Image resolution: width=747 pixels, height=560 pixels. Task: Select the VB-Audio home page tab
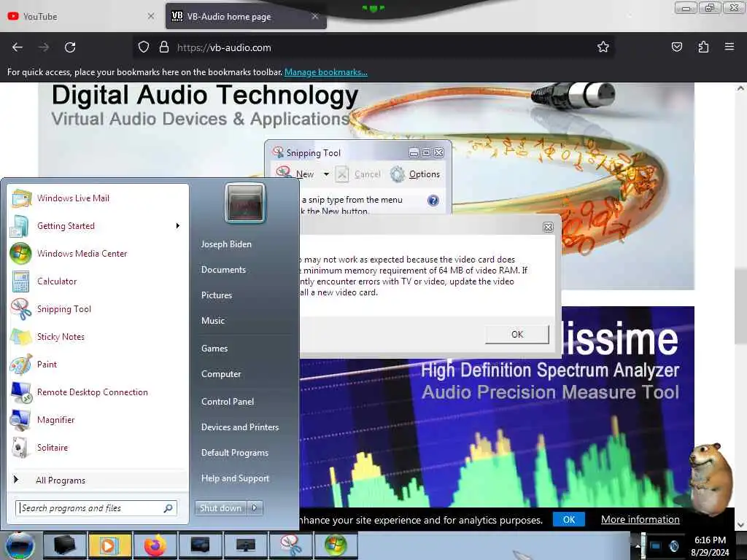246,16
